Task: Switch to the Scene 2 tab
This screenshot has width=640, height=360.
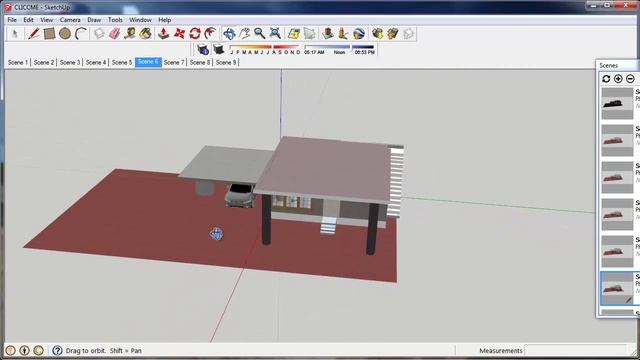Action: [x=44, y=62]
